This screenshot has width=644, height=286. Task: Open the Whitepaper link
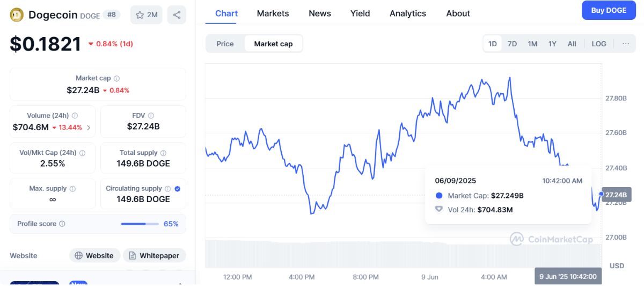pyautogui.click(x=155, y=255)
